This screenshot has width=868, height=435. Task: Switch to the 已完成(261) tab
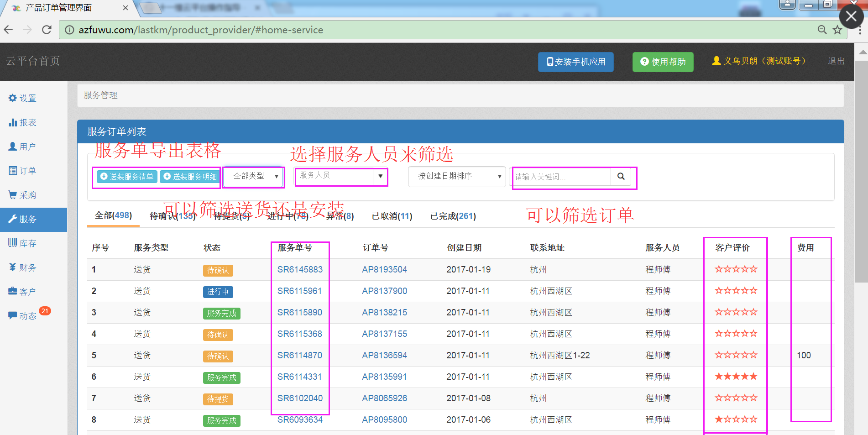point(453,216)
